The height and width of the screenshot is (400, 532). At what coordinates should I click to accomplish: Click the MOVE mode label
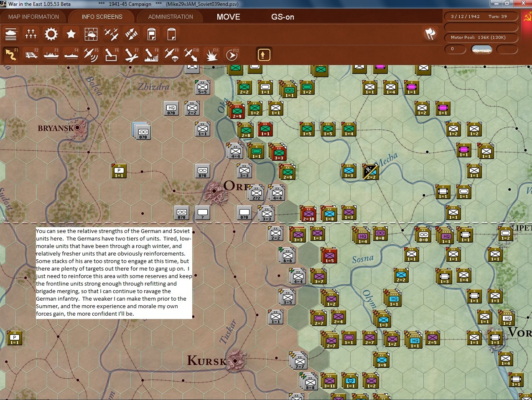[x=228, y=17]
